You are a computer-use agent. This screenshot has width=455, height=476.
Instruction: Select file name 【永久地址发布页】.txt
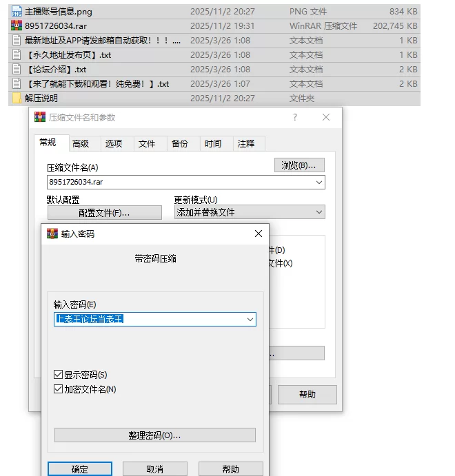tap(69, 55)
